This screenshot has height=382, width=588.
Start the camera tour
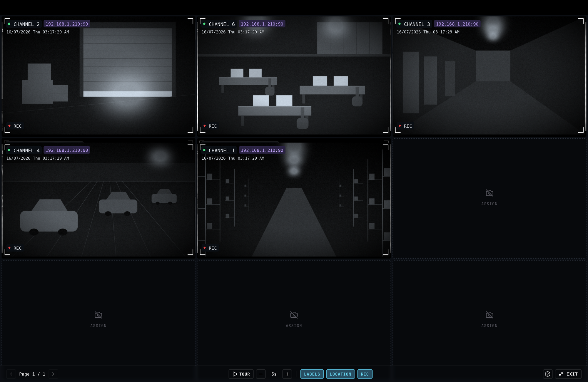tap(241, 374)
